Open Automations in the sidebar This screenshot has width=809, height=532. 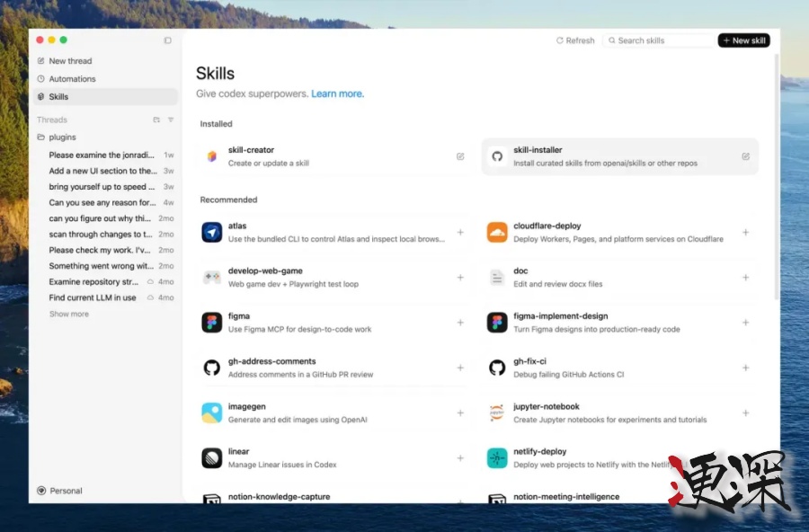coord(72,79)
